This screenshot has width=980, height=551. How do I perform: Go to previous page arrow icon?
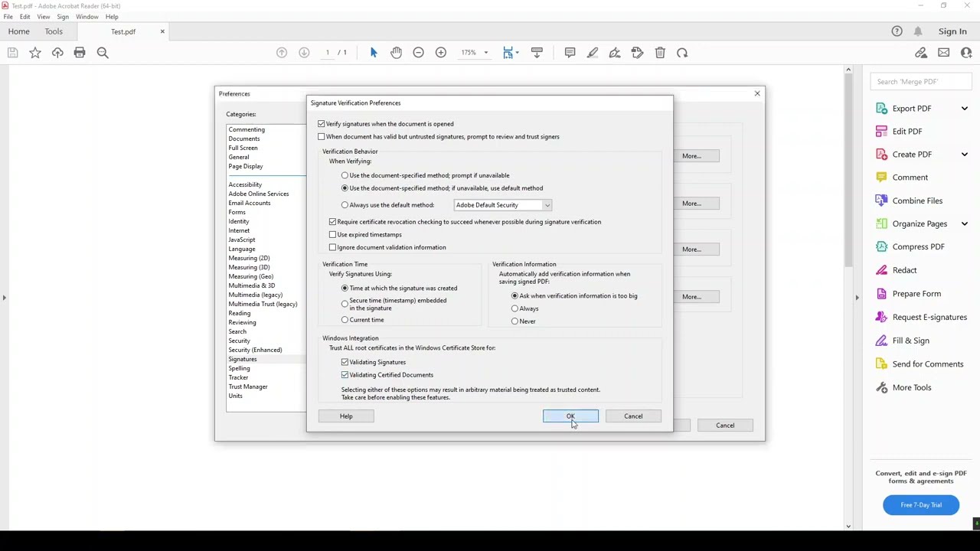point(282,53)
